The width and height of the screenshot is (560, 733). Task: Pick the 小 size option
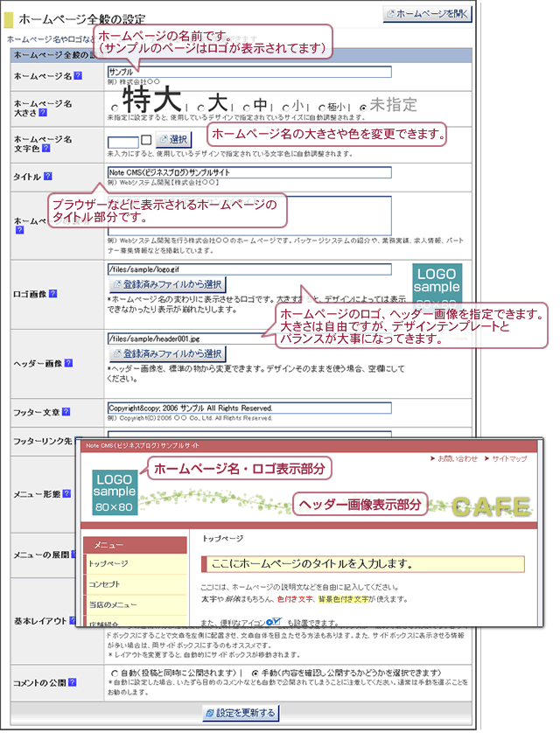pos(285,108)
